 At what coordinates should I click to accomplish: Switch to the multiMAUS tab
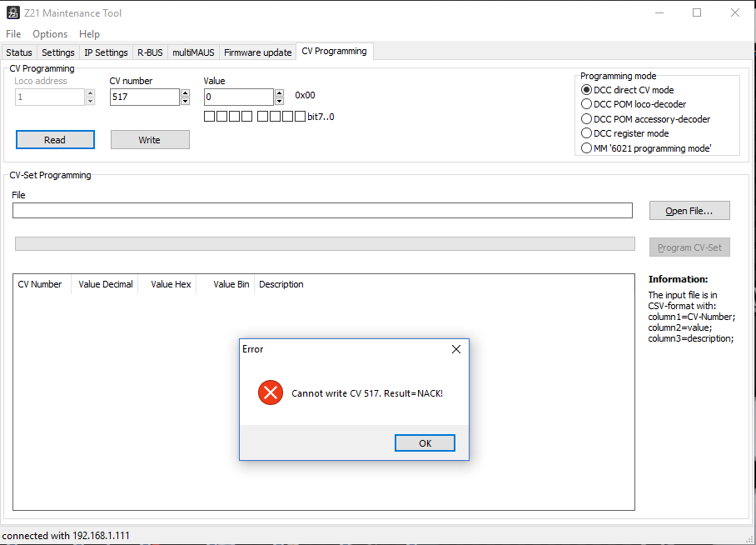coord(193,52)
